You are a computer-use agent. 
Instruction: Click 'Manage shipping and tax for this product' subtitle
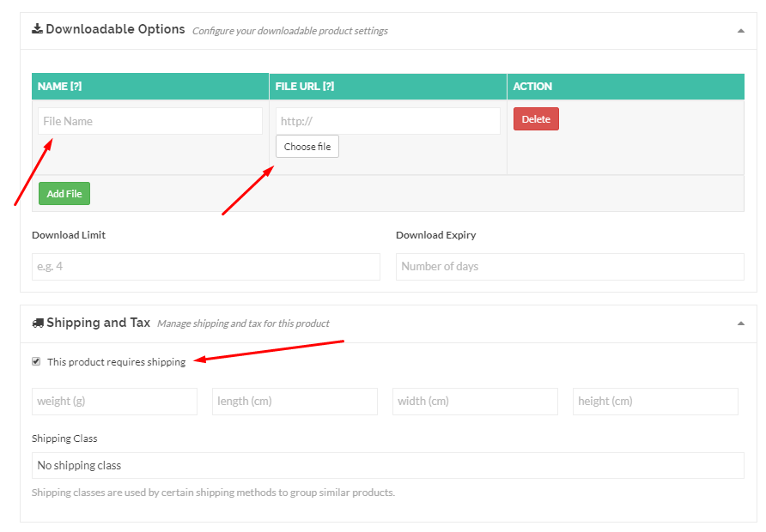click(243, 323)
